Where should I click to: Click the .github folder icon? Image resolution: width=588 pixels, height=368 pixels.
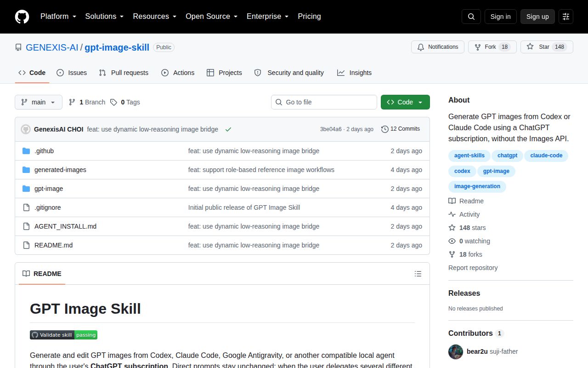(26, 151)
